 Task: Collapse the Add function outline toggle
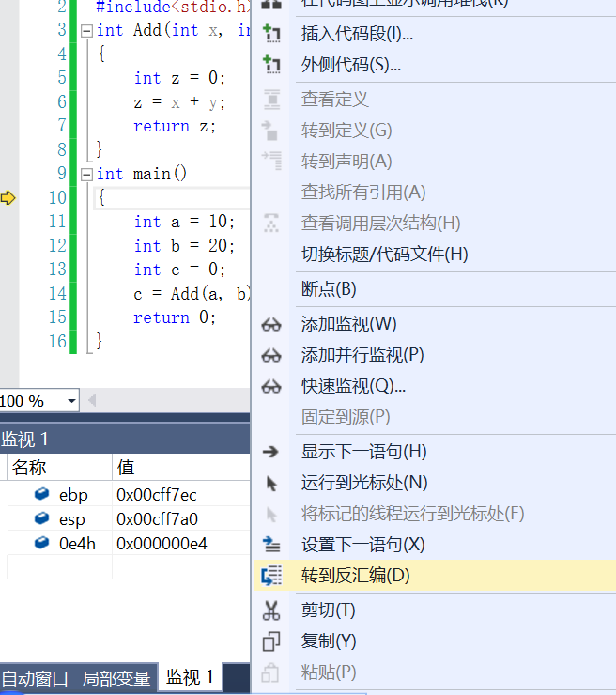coord(87,31)
